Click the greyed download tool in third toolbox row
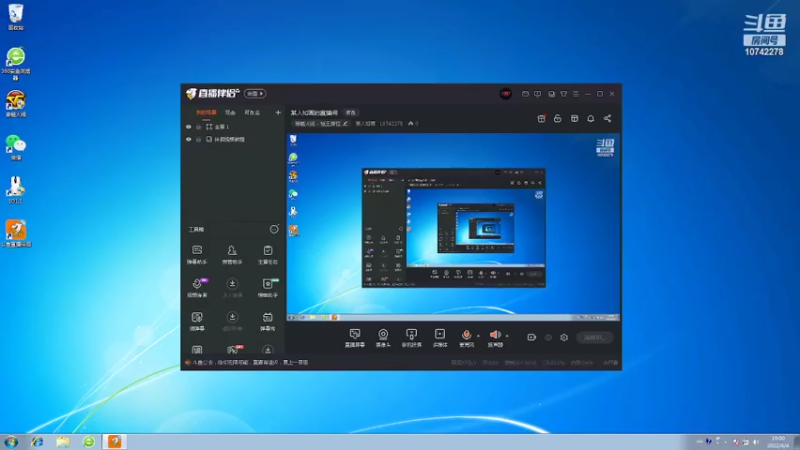Image resolution: width=800 pixels, height=450 pixels. (232, 321)
